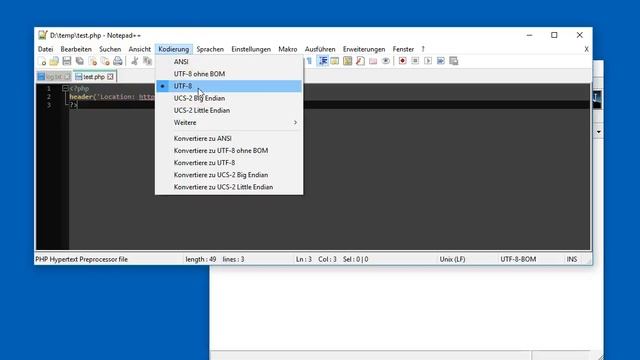Start macro recording with the red record icon
The image size is (640, 360).
point(402,61)
